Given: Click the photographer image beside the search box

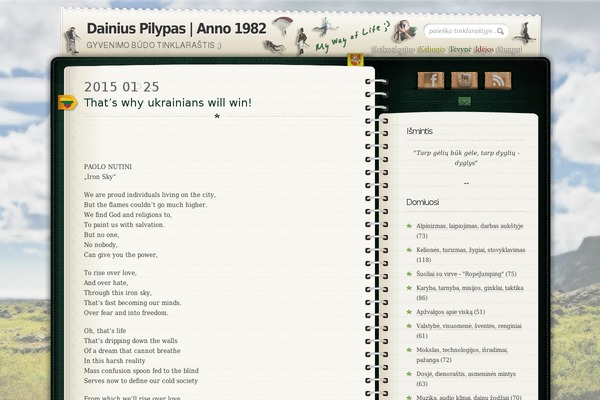Looking at the screenshot, I should point(405,31).
